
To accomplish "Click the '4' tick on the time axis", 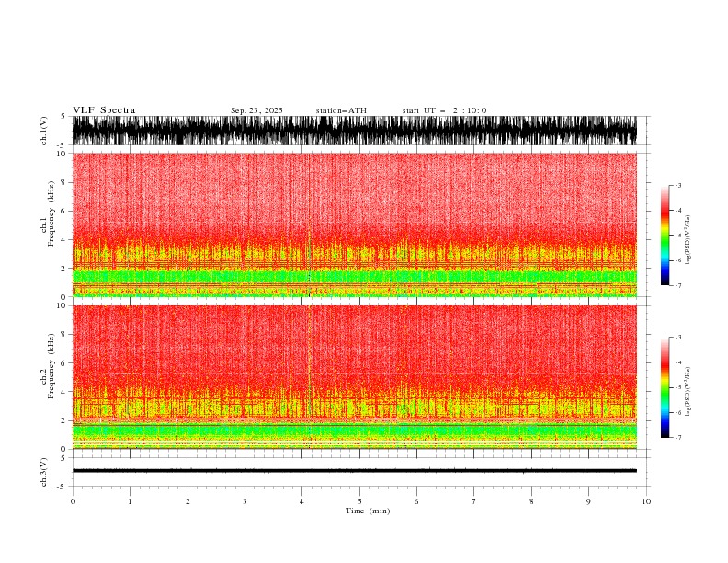I will click(301, 501).
